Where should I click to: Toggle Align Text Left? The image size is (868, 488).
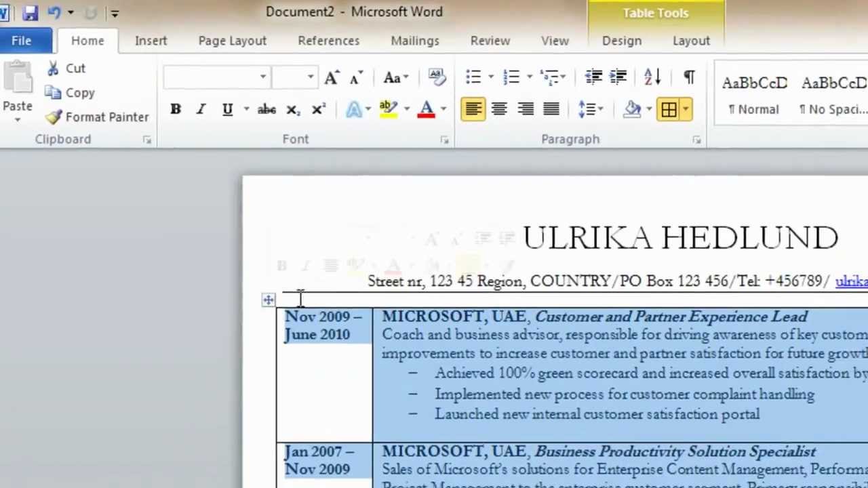tap(473, 109)
